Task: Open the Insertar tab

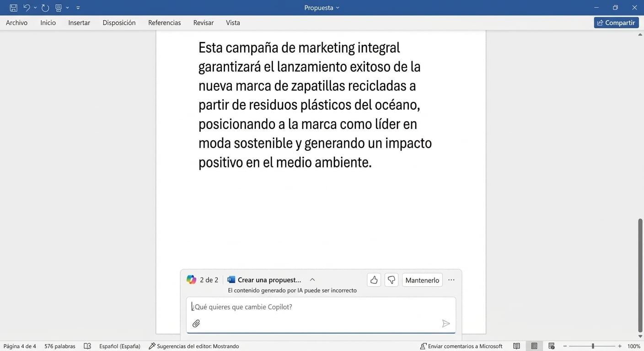Action: 79,23
